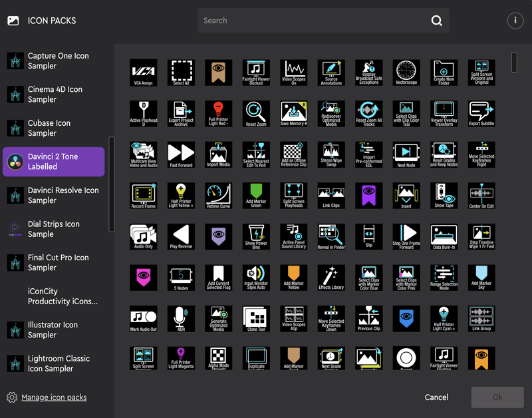Choose the Clone Tool icon
Screen dimensions: 532x418
[256, 319]
